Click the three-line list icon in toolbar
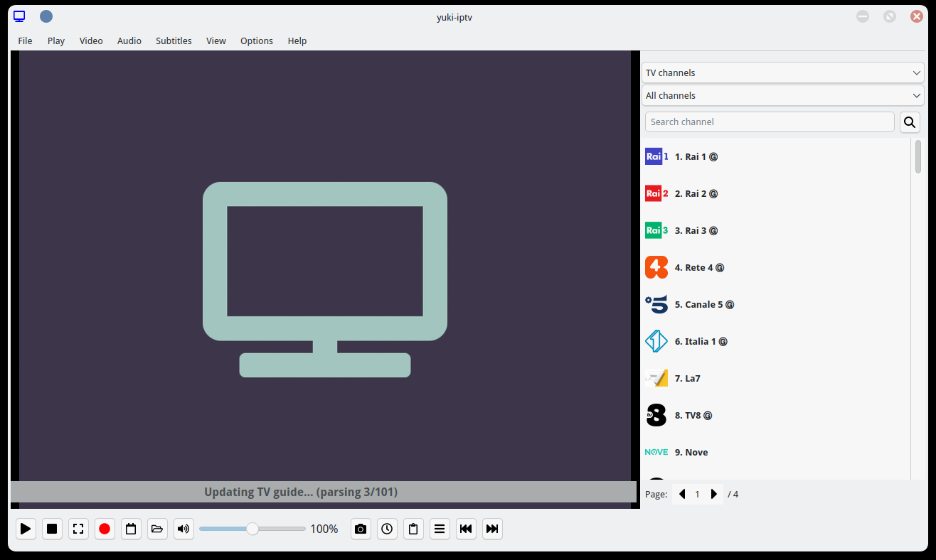The width and height of the screenshot is (936, 560). pyautogui.click(x=440, y=529)
